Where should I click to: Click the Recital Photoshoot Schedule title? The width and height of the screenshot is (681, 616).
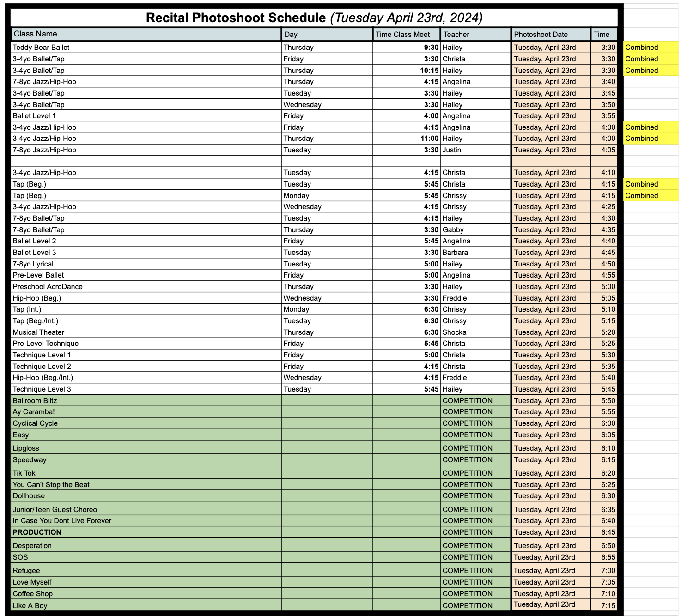(x=314, y=18)
